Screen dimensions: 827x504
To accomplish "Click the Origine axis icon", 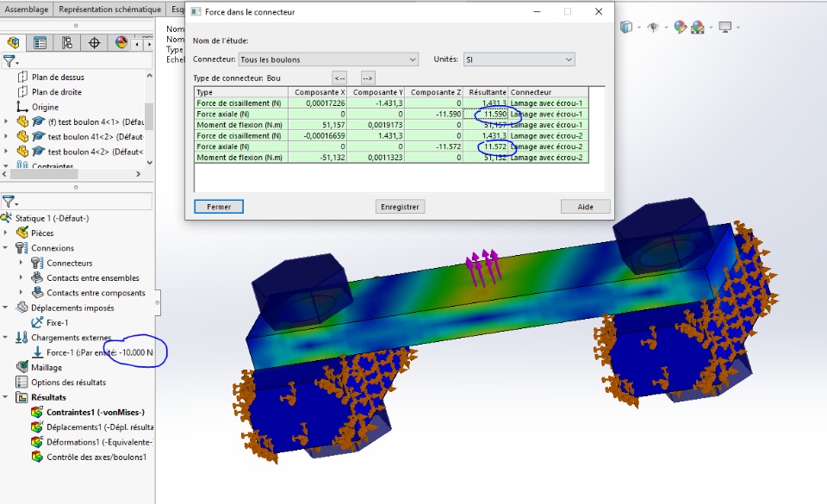I will pyautogui.click(x=22, y=107).
